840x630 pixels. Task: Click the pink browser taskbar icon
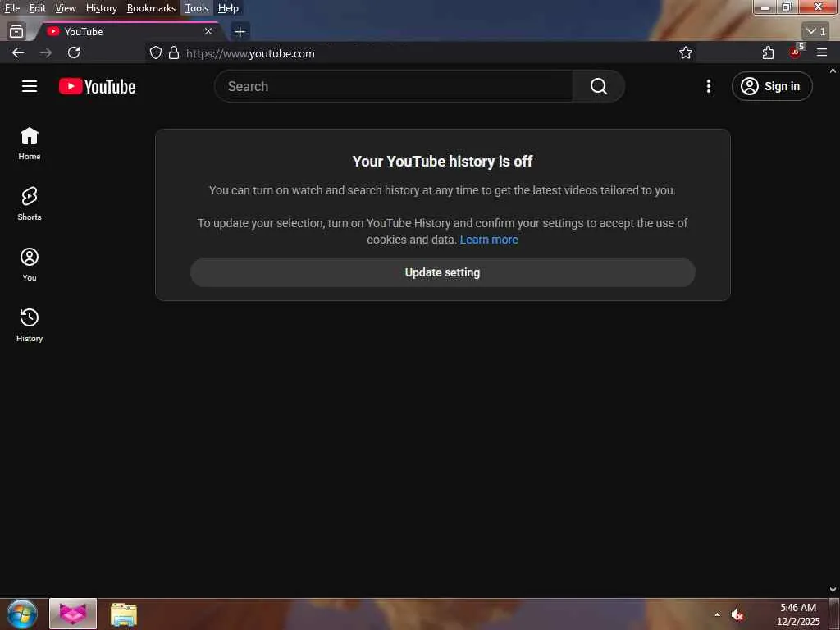[73, 614]
